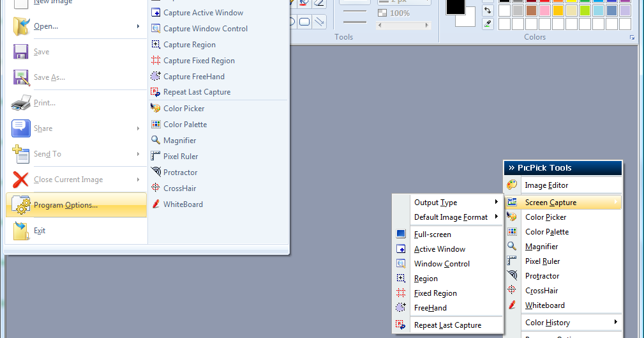
Task: Click the Color Picker icon in the editor file menu
Action: [156, 108]
